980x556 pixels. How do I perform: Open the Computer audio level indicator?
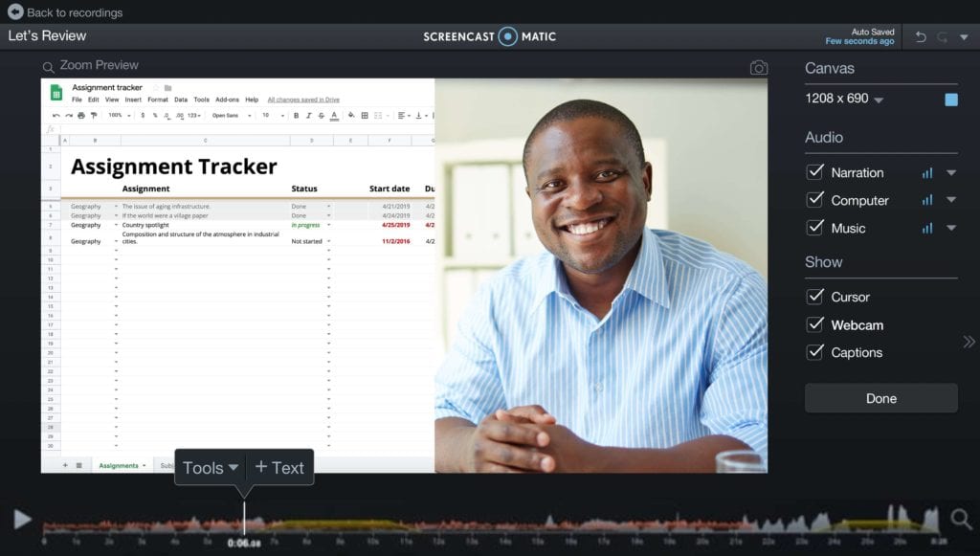928,200
